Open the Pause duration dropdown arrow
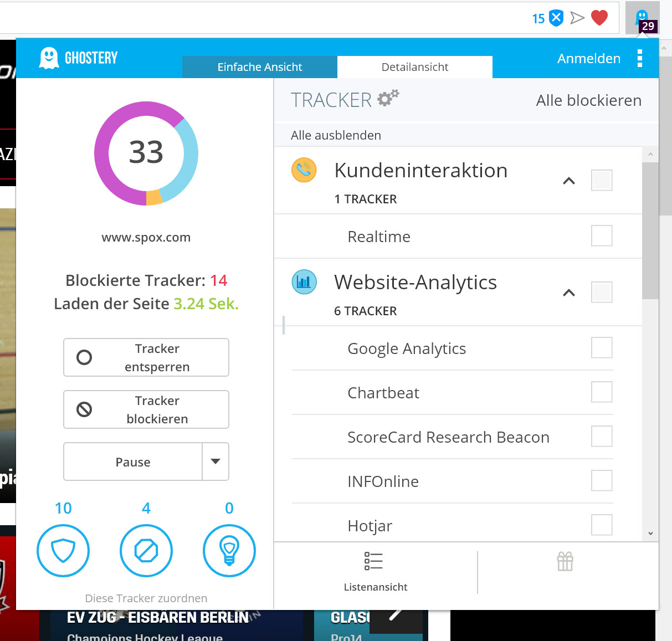 216,461
